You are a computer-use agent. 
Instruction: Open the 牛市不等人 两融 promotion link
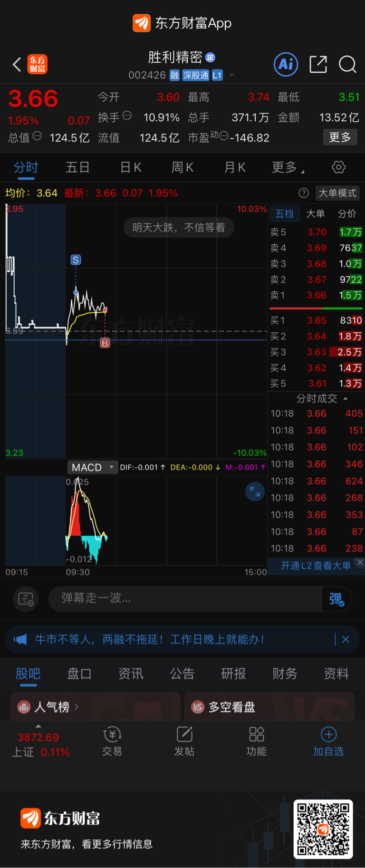point(150,639)
